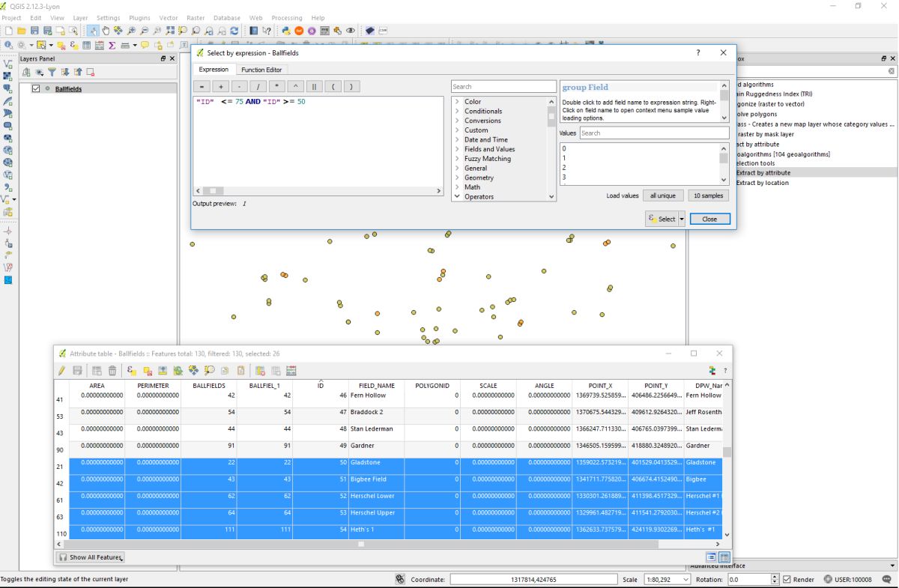
Task: Open the Vector menu
Action: coord(169,18)
